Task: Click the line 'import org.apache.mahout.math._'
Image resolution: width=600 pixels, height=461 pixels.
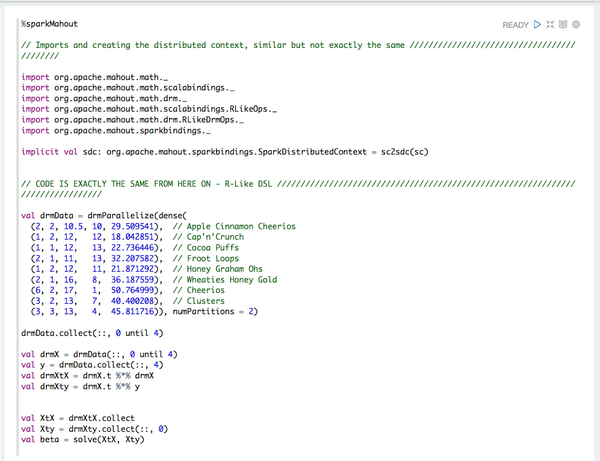Action: click(x=95, y=77)
